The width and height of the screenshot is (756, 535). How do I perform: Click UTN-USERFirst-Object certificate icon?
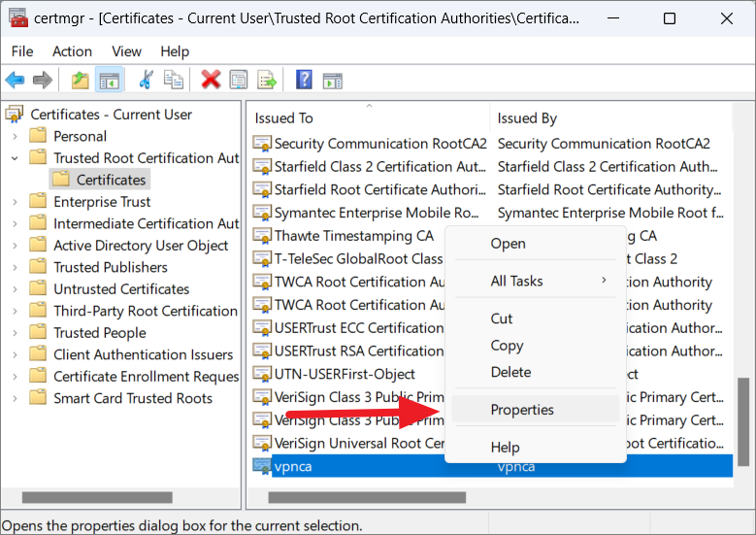click(x=262, y=375)
